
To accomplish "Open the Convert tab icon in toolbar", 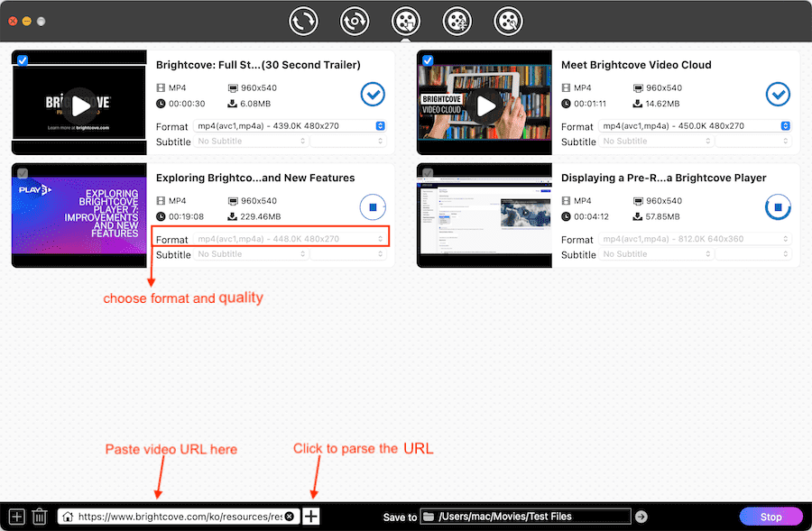I will coord(303,22).
